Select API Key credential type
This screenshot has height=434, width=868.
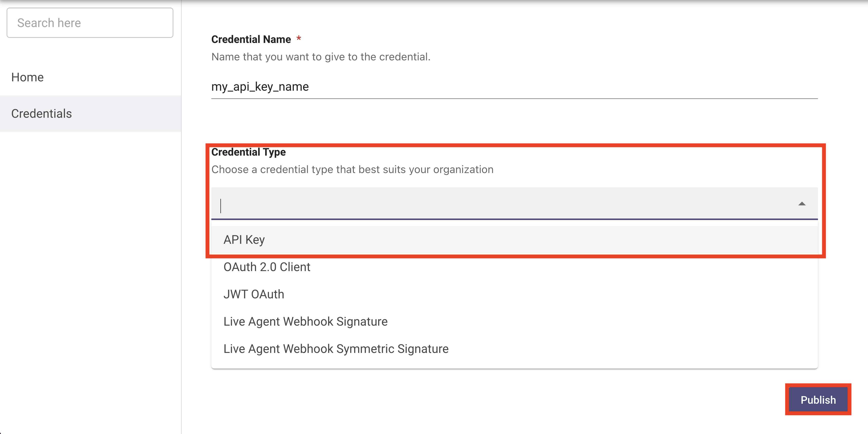pos(244,240)
